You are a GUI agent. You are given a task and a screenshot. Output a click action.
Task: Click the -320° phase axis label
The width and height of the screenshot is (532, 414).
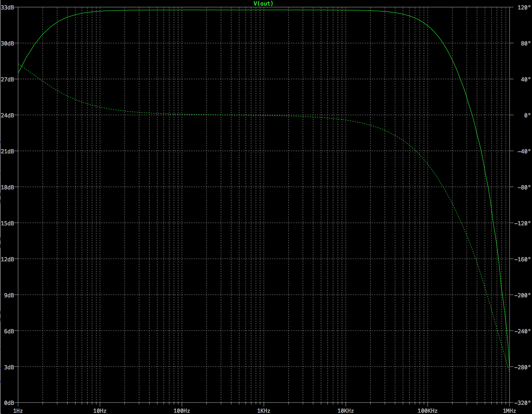[x=523, y=403]
